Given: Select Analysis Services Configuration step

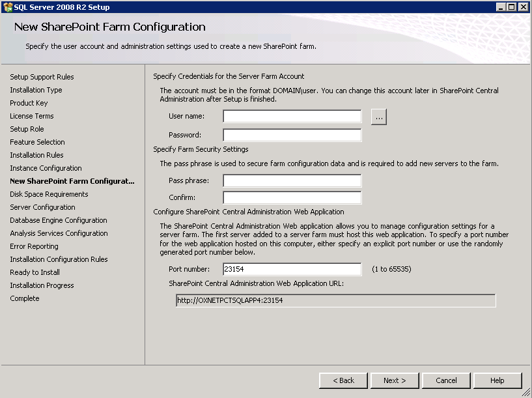Looking at the screenshot, I should coord(59,233).
